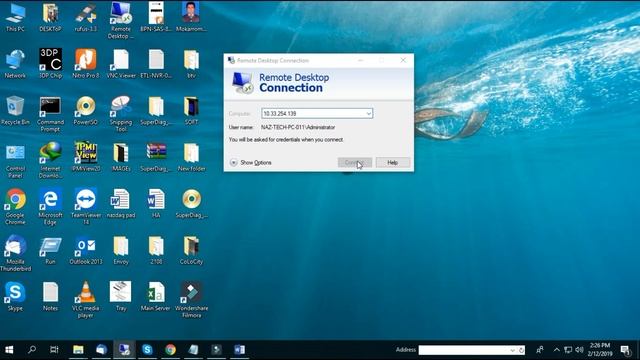Select the VLC media player shortcut

tap(86, 300)
